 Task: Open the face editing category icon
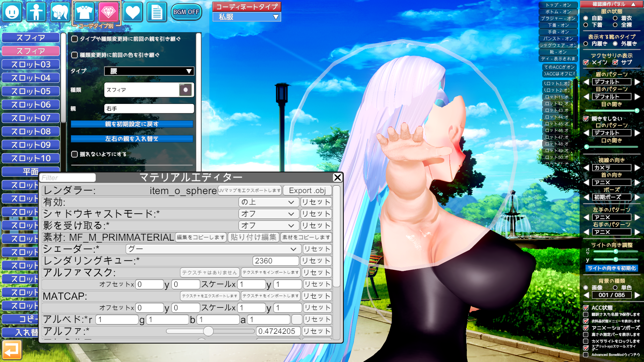12,12
